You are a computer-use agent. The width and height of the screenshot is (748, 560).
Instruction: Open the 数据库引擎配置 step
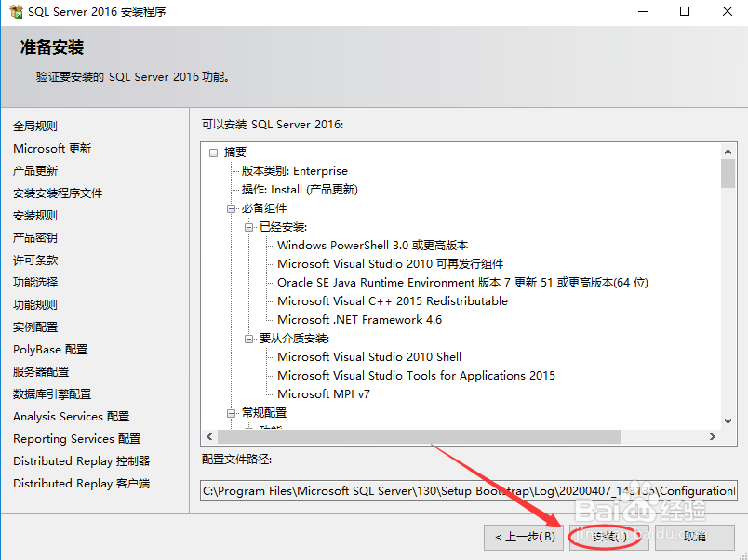pyautogui.click(x=52, y=394)
